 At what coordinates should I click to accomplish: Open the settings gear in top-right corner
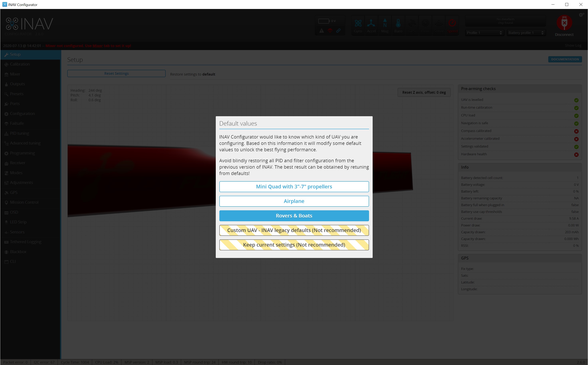tap(581, 15)
